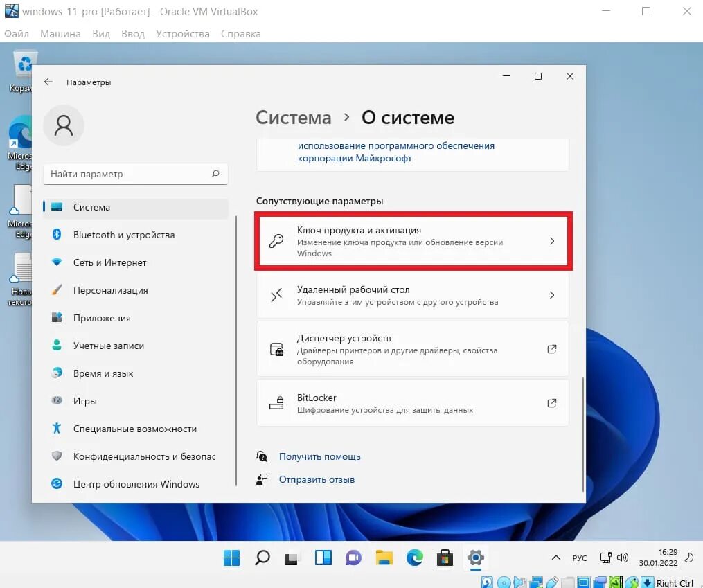
Task: Open Task View on the taskbar
Action: coord(292,558)
